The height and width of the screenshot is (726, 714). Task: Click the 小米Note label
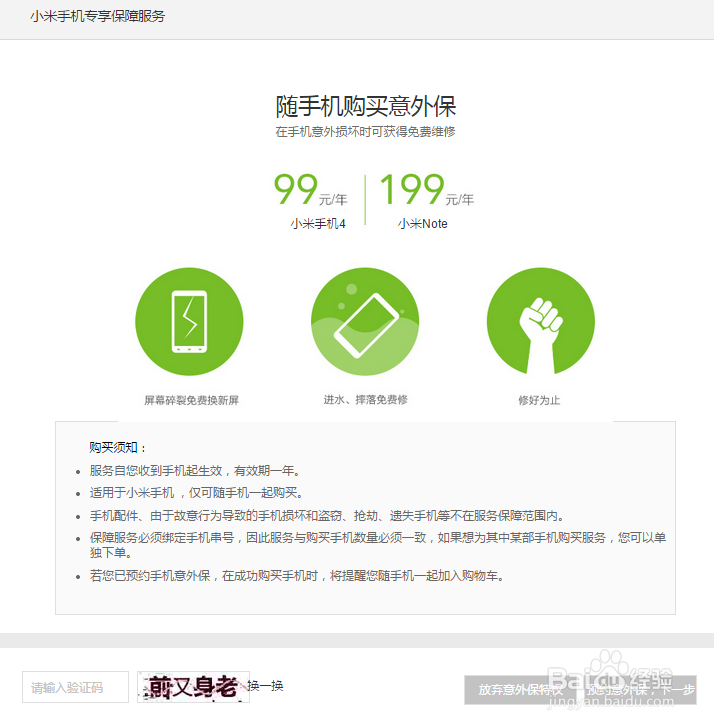coord(422,224)
